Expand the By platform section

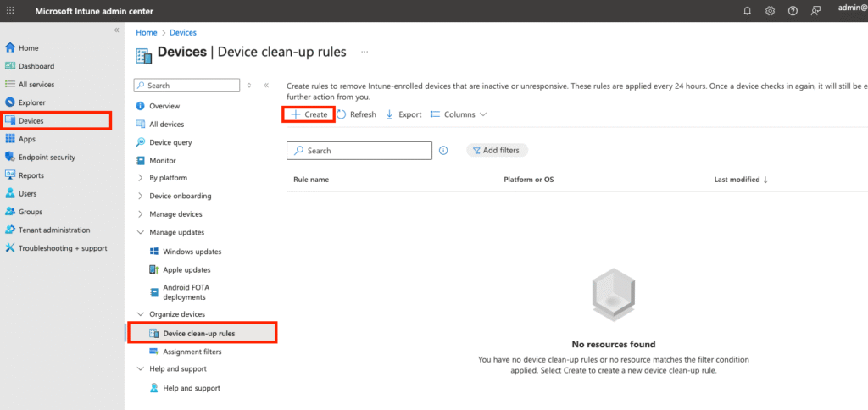coord(141,178)
